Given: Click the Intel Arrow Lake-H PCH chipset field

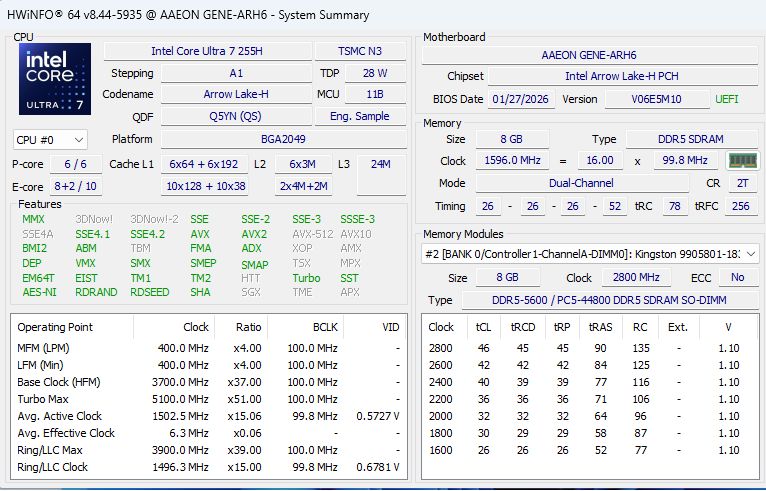Looking at the screenshot, I should point(622,76).
